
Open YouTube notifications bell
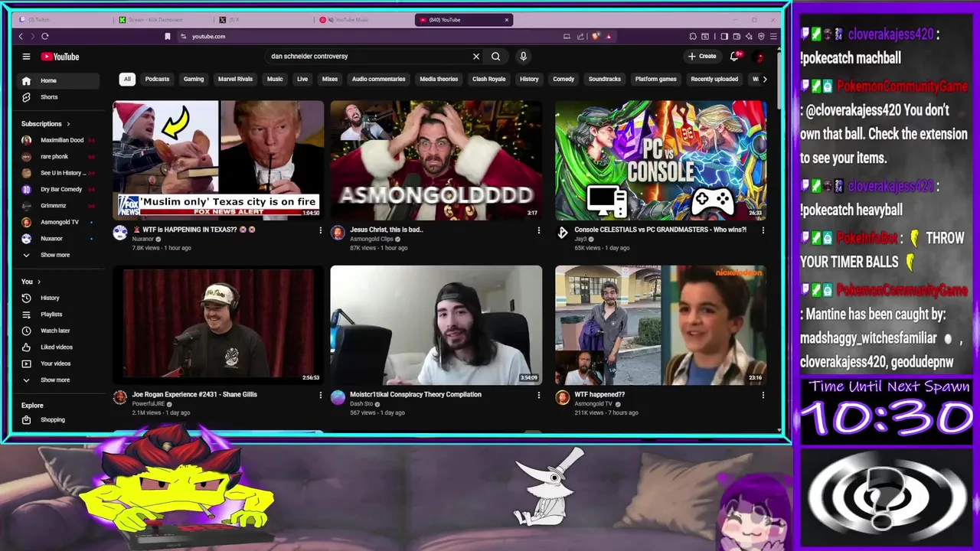pos(735,57)
